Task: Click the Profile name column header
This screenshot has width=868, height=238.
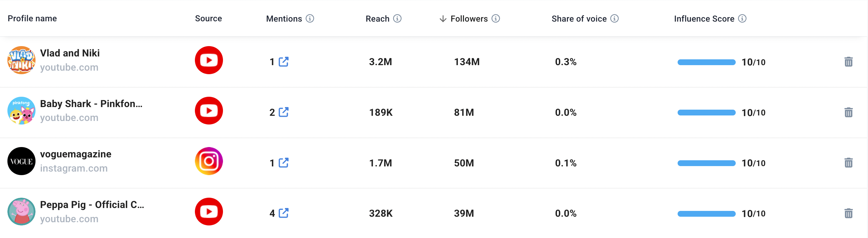Action: tap(32, 18)
